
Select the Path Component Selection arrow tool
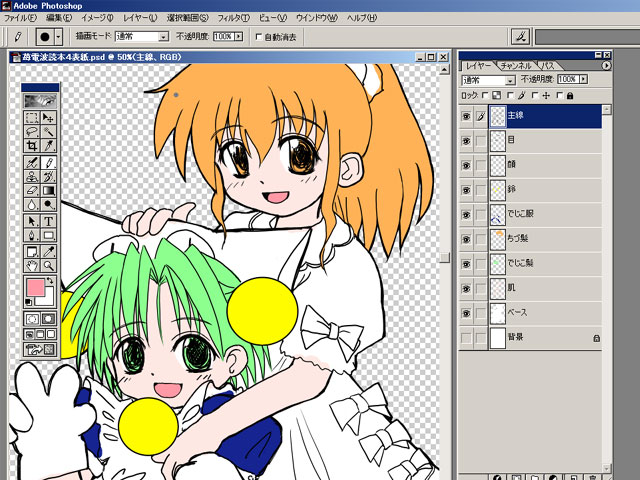[32, 221]
